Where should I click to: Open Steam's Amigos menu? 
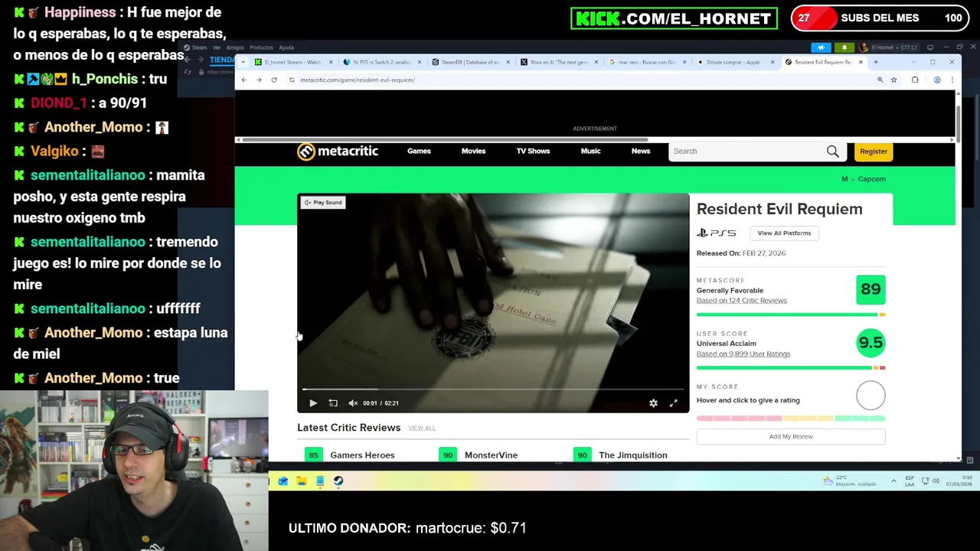pos(235,47)
